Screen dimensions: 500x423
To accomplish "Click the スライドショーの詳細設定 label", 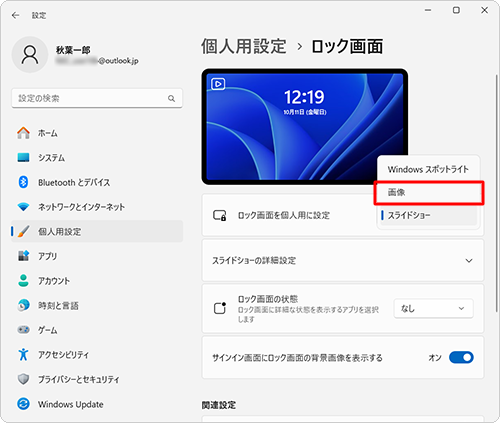I will (254, 260).
